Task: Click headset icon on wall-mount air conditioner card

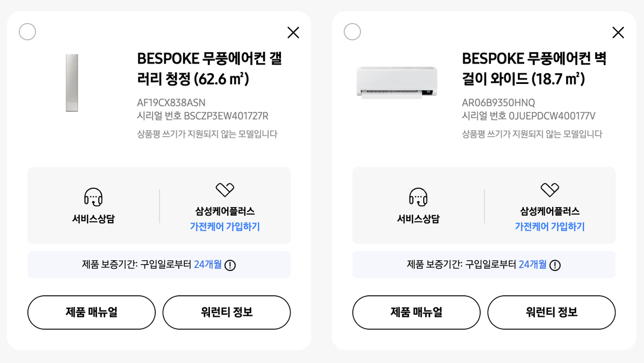Action: [x=418, y=197]
